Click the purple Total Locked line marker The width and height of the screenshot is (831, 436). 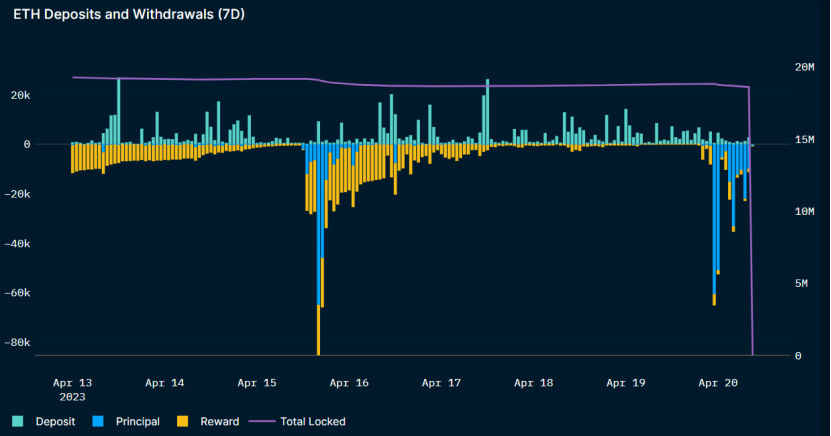(x=262, y=422)
